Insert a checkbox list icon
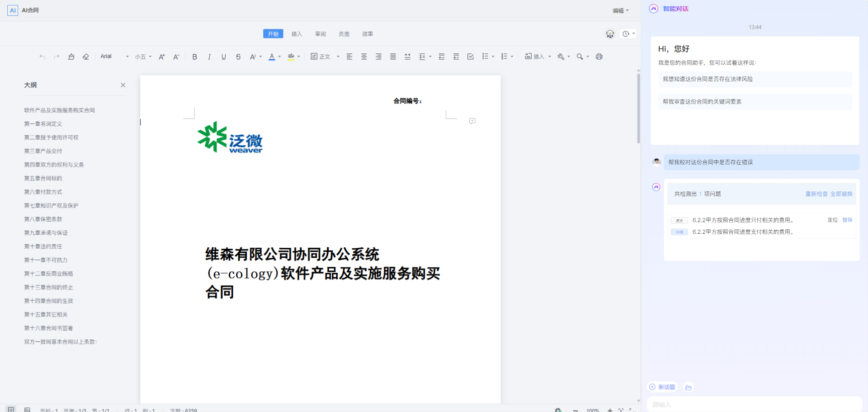This screenshot has height=412, width=868. 471,57
